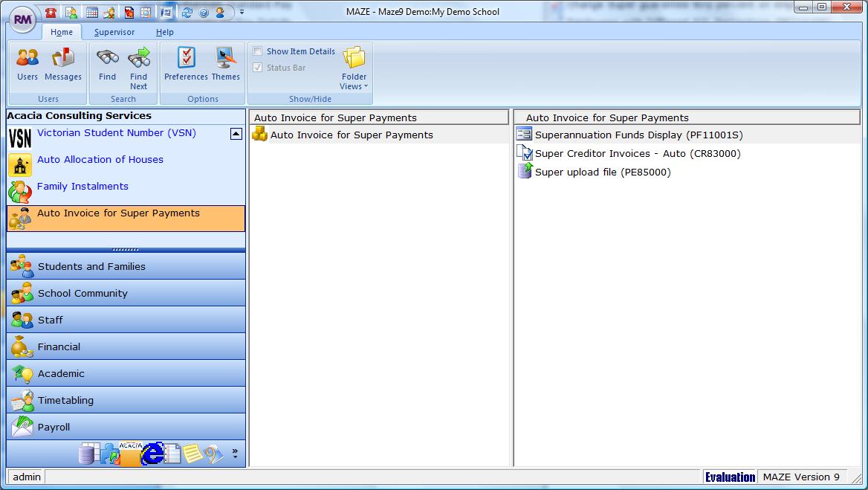The image size is (868, 490).
Task: Open Family Instalments item
Action: tap(82, 187)
